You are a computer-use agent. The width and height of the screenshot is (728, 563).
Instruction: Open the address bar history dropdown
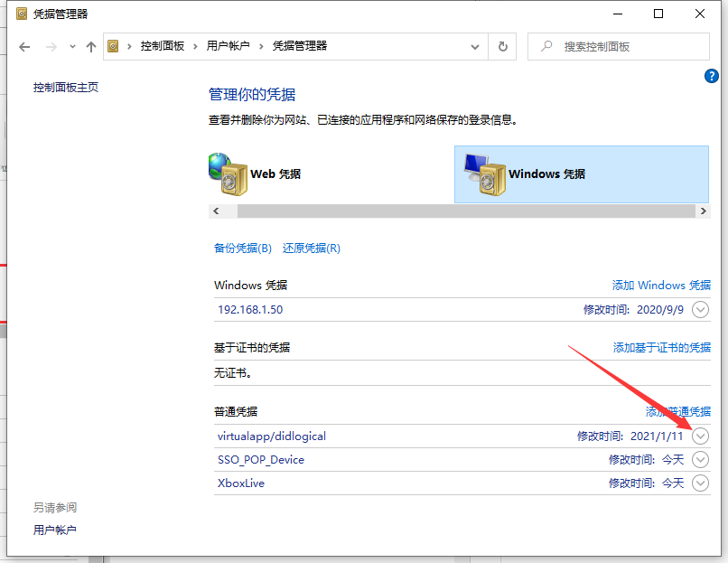coord(474,46)
